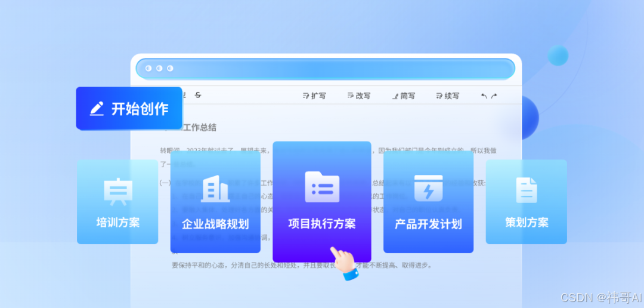Choose the 扩写 tool
This screenshot has height=308, width=644.
click(x=314, y=96)
